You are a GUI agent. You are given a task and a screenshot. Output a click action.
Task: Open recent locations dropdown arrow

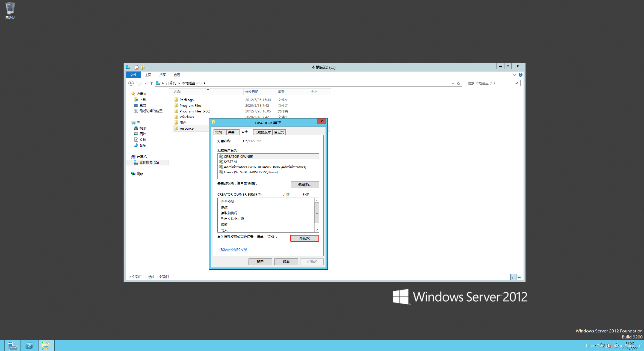145,83
